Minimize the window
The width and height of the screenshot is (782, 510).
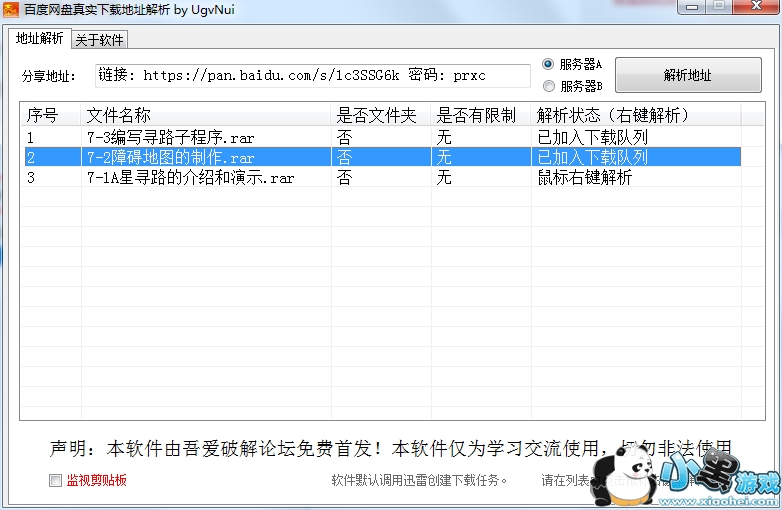click(692, 6)
